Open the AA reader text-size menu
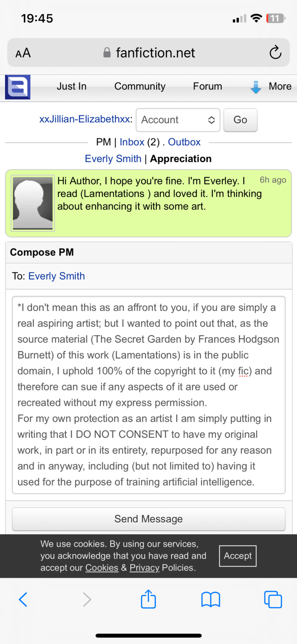Viewport: 297px width, 644px height. [x=23, y=53]
